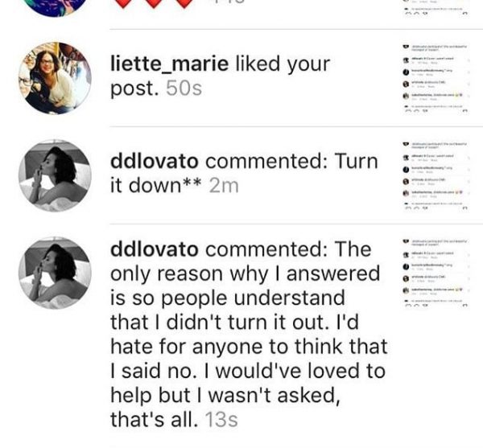Open ddlovato username in 'Turn it down' notification
Screen dimensions: 483x448
pyautogui.click(x=154, y=161)
